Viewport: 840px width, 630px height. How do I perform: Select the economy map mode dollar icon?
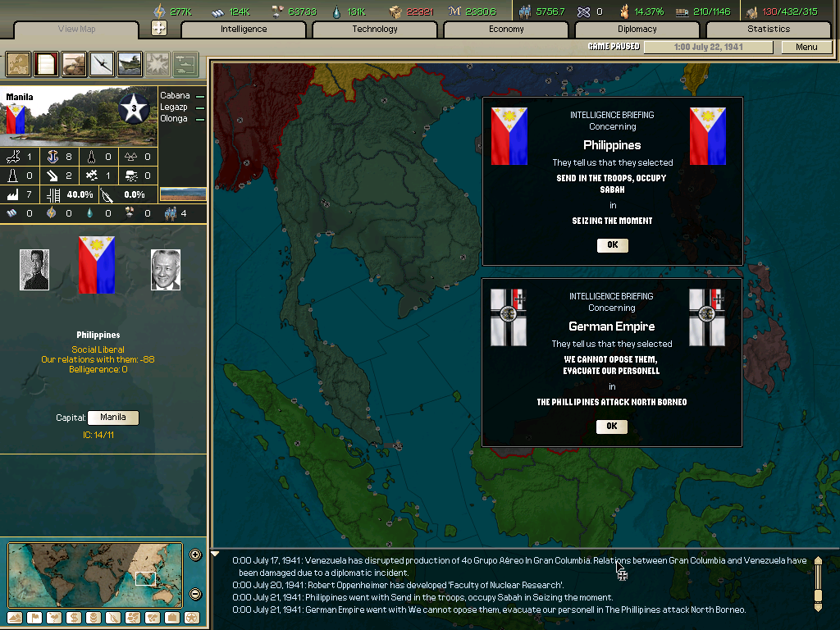(73, 619)
